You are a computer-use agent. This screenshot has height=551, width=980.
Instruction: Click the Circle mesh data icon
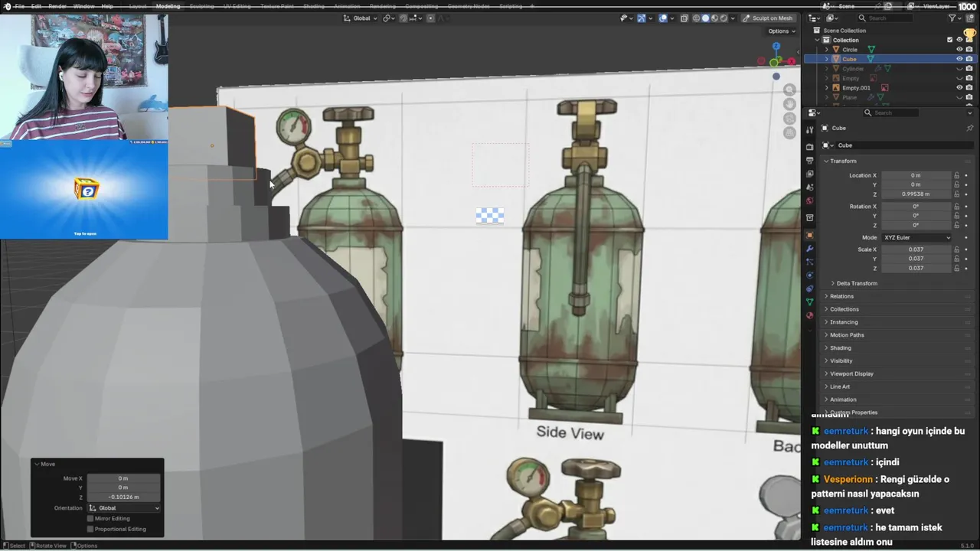coord(871,50)
